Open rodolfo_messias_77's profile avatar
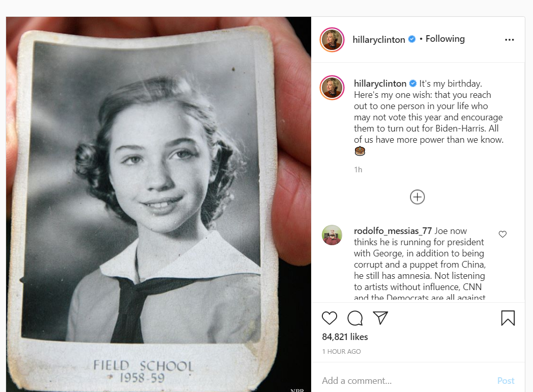 [x=332, y=235]
